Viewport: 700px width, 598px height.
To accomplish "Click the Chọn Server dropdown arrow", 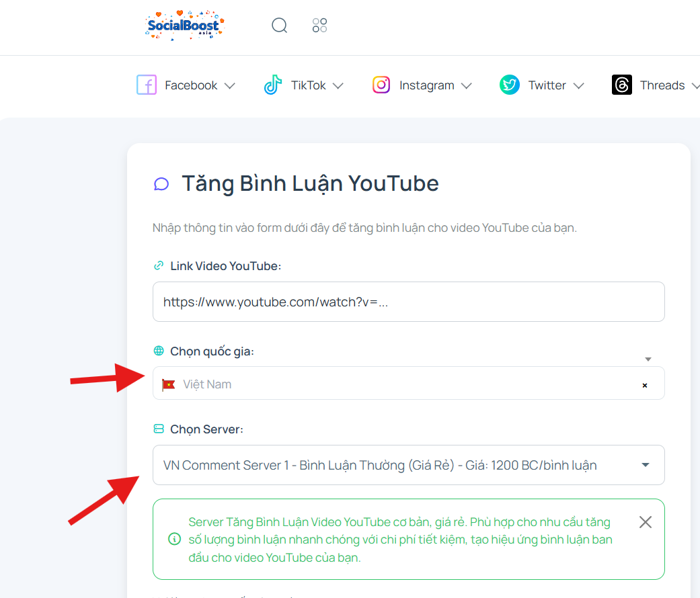I will pos(645,465).
